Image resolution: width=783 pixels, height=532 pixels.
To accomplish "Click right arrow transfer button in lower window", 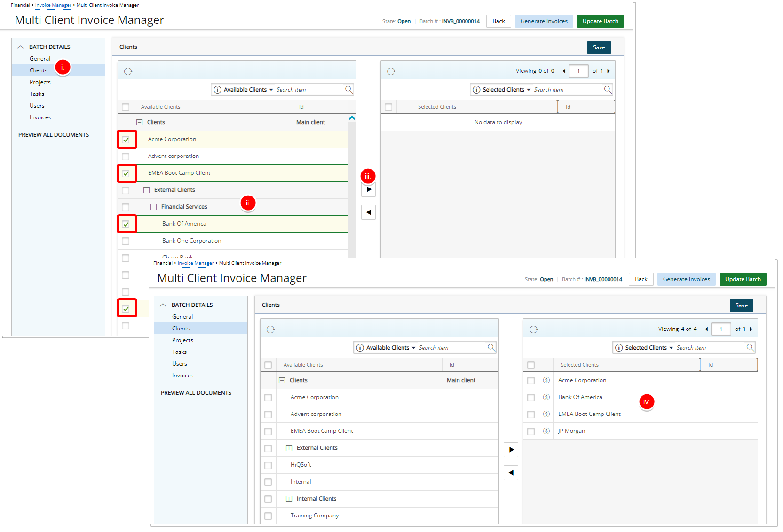I will click(511, 450).
